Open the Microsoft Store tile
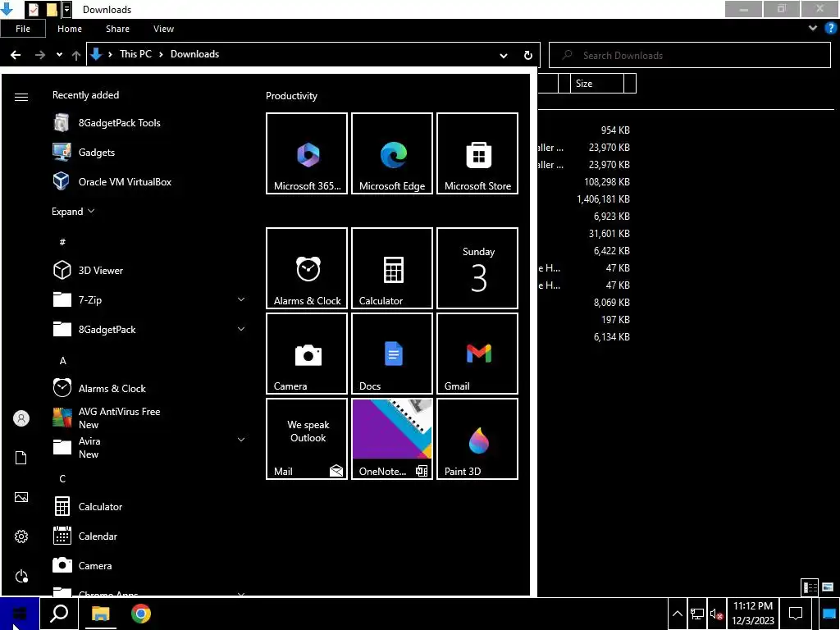840x630 pixels. 477,153
